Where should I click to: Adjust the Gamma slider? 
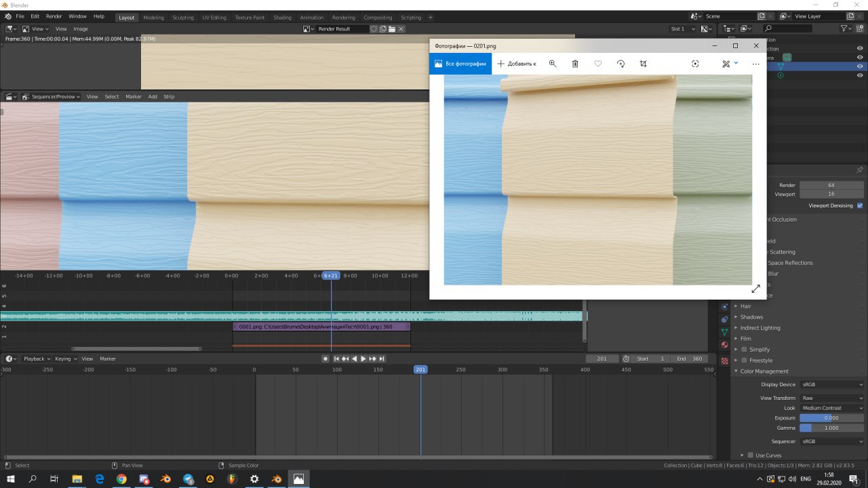(x=832, y=428)
